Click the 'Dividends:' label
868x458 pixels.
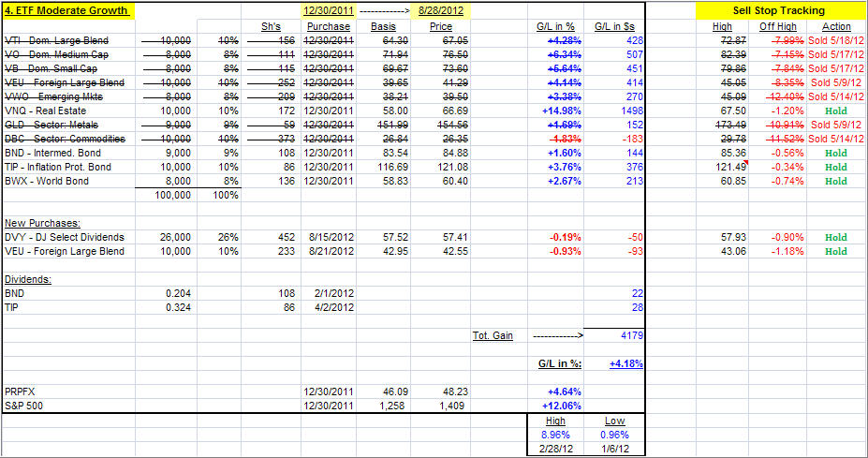[x=28, y=279]
